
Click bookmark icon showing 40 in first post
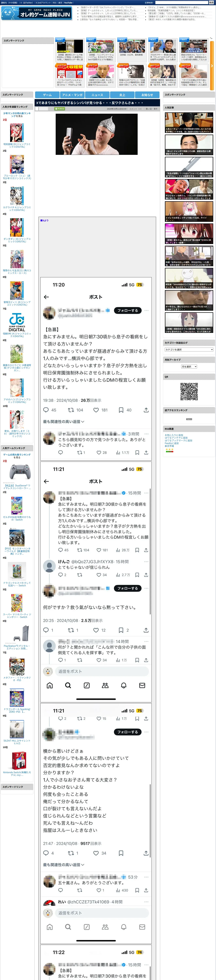pos(121,410)
